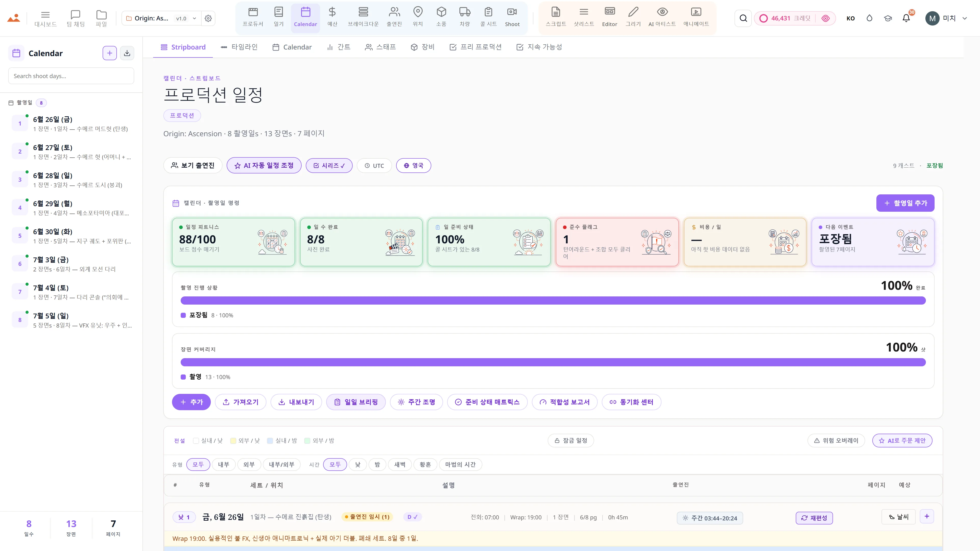The width and height of the screenshot is (980, 551).
Task: Switch to the Calendar sub-tab
Action: coord(292,47)
